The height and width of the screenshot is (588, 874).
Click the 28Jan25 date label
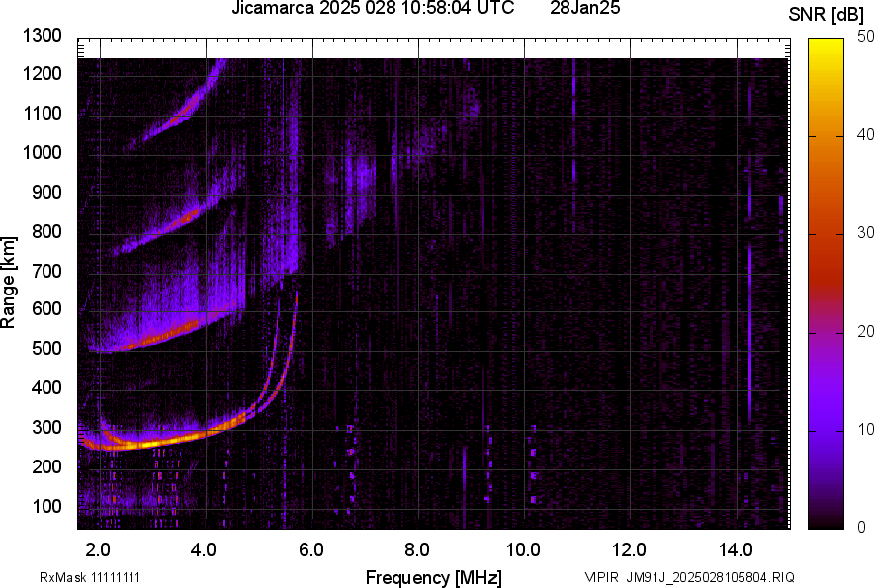(582, 9)
